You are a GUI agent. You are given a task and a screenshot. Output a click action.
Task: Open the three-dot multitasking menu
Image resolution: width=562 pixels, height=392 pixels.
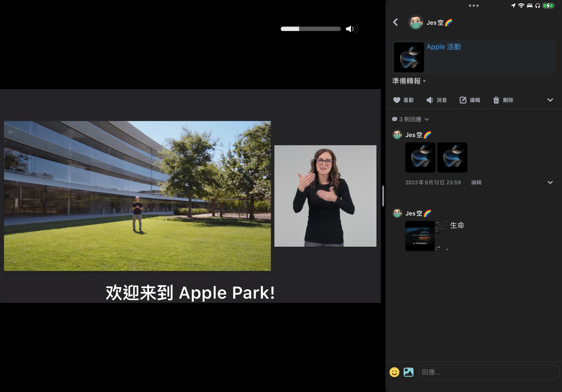tap(474, 5)
